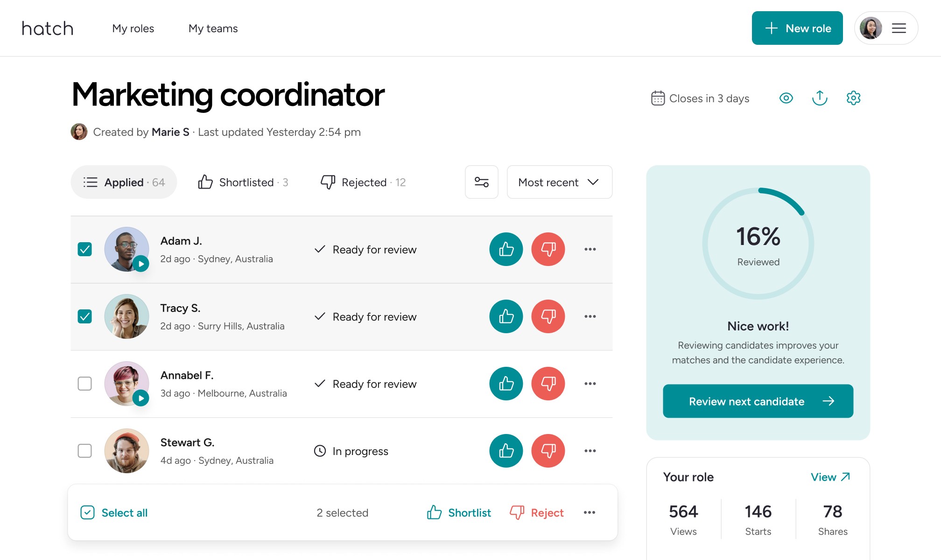Open role settings gear icon
Image resolution: width=941 pixels, height=560 pixels.
coord(853,98)
